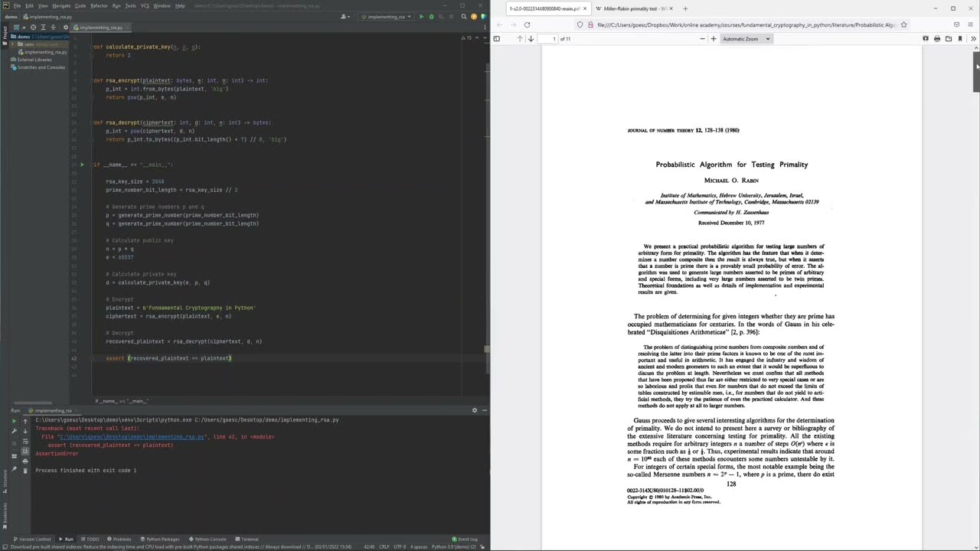Click the wrench icon in Run panel
Screen dimensions: 980x551
[x=14, y=431]
